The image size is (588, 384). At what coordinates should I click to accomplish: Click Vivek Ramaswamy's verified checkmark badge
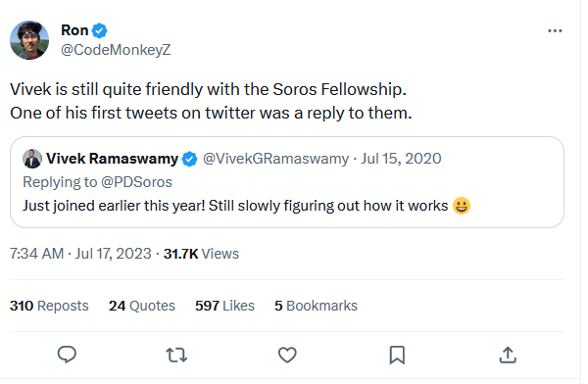click(189, 159)
